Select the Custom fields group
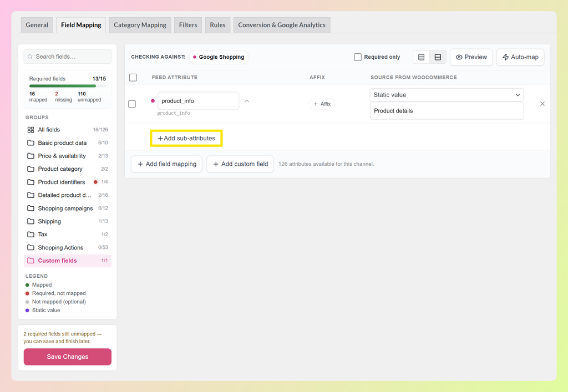Image resolution: width=568 pixels, height=392 pixels. click(67, 261)
